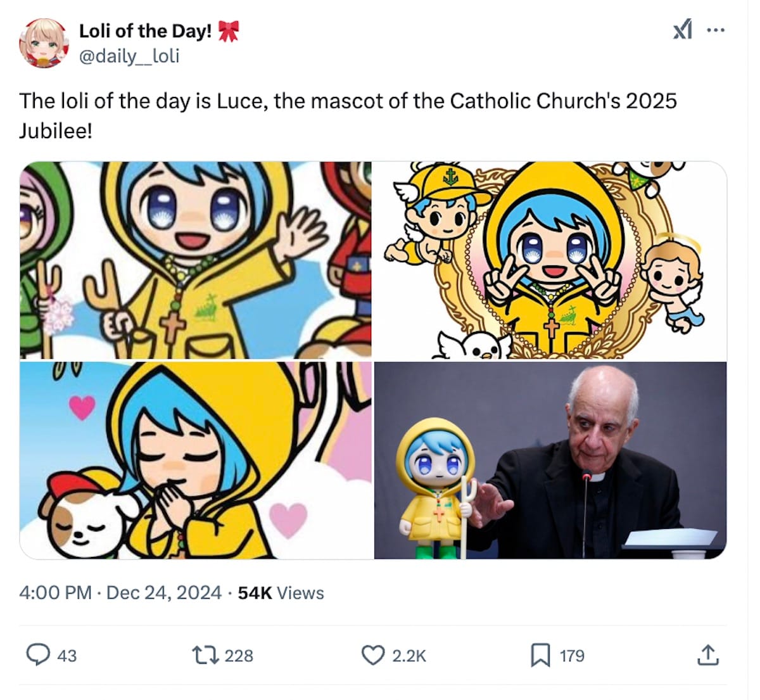Click the 54K Views count
Viewport: 760px width, 700px height.
point(281,593)
